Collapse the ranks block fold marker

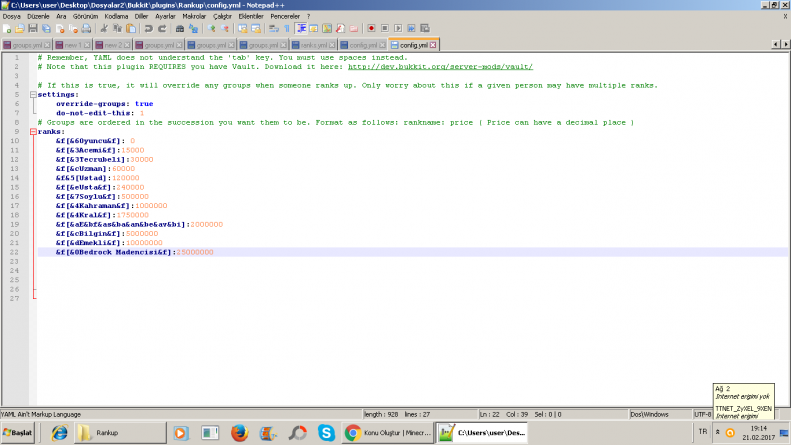[33, 132]
